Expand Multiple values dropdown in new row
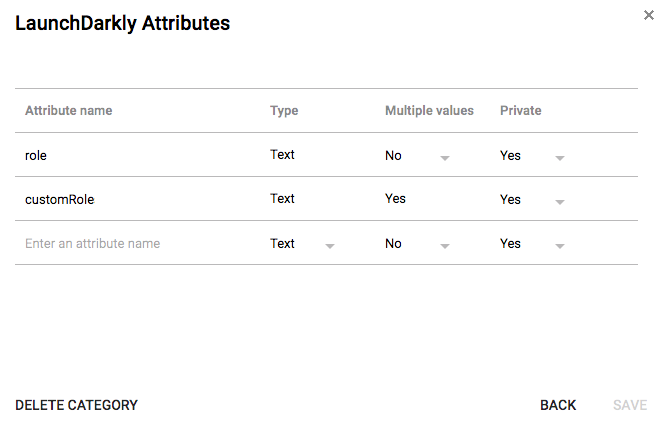 tap(417, 244)
